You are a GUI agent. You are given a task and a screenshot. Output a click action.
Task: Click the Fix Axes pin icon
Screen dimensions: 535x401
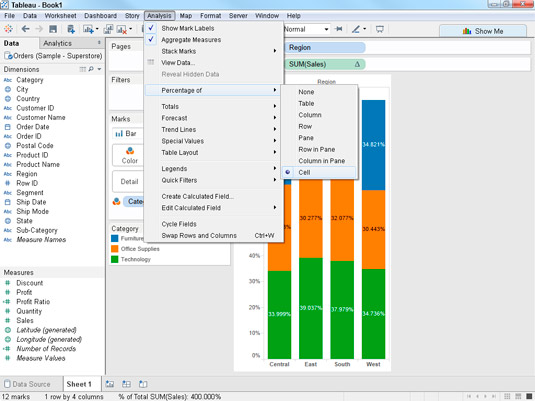click(x=338, y=29)
